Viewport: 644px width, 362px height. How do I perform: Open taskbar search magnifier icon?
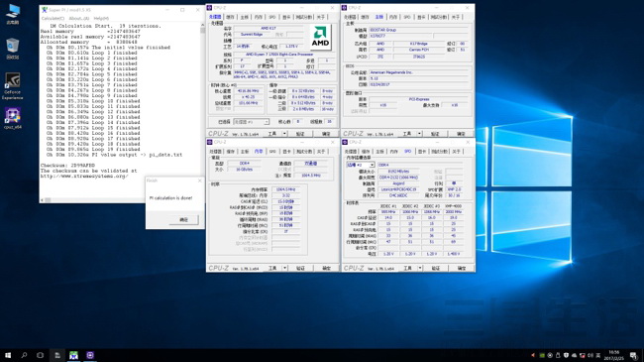pyautogui.click(x=24, y=355)
